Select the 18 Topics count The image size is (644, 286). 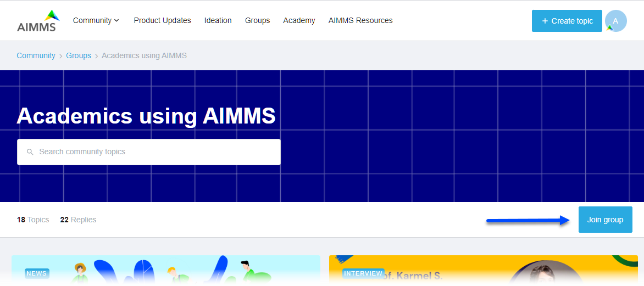33,220
